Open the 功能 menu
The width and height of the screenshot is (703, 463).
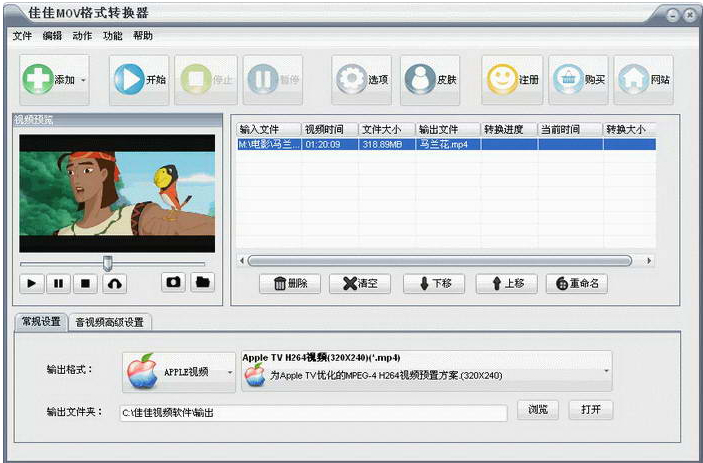113,36
